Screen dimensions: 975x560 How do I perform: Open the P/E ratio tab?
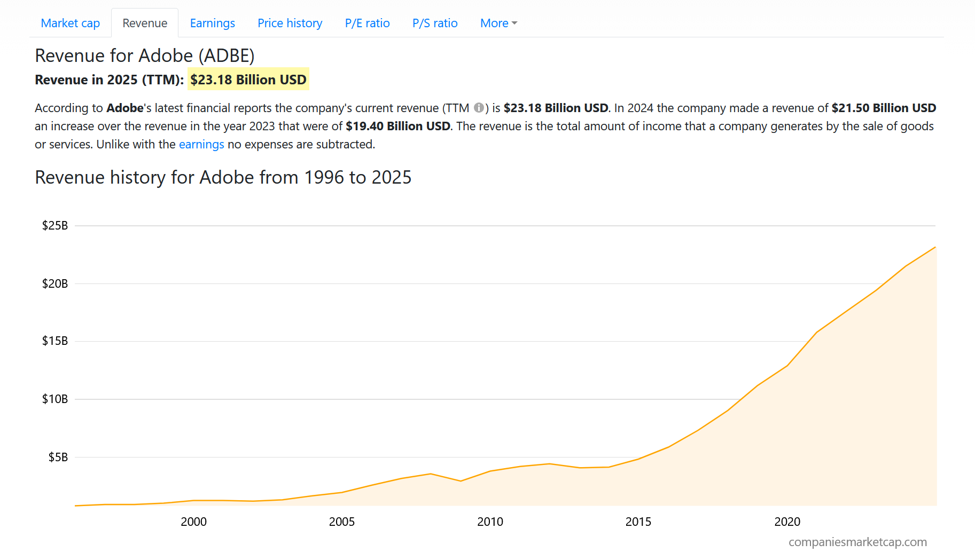(367, 23)
